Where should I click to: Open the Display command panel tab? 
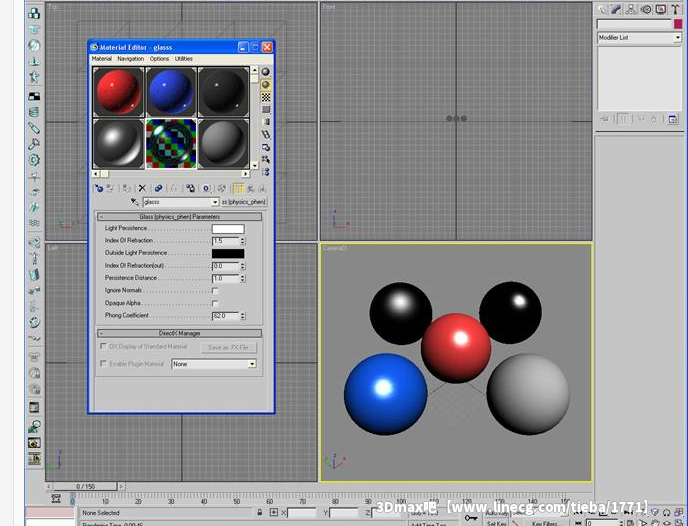tap(660, 9)
